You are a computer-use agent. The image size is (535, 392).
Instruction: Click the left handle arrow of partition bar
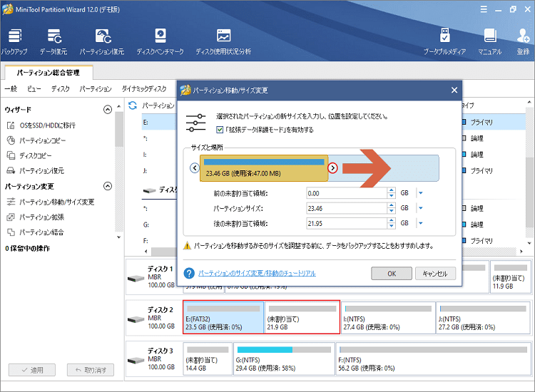click(195, 167)
